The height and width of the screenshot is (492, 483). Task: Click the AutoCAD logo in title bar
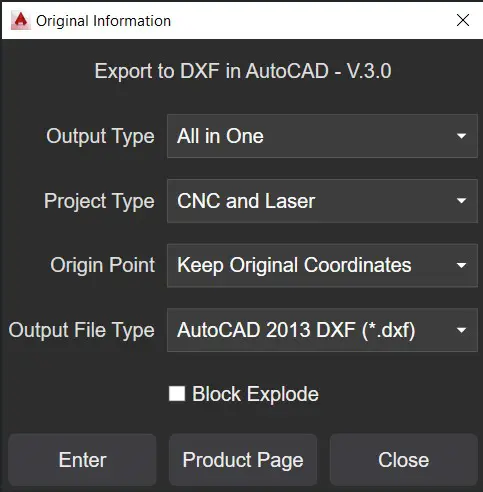pyautogui.click(x=20, y=21)
